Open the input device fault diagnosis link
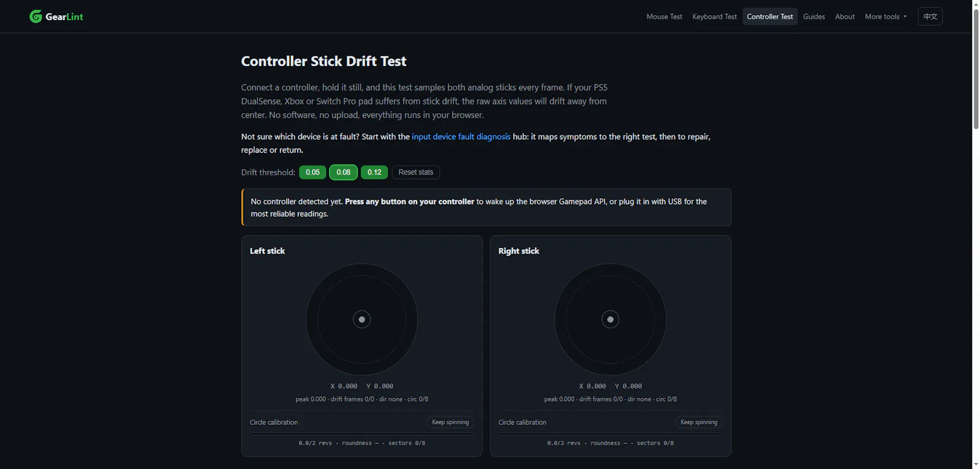 [x=461, y=137]
